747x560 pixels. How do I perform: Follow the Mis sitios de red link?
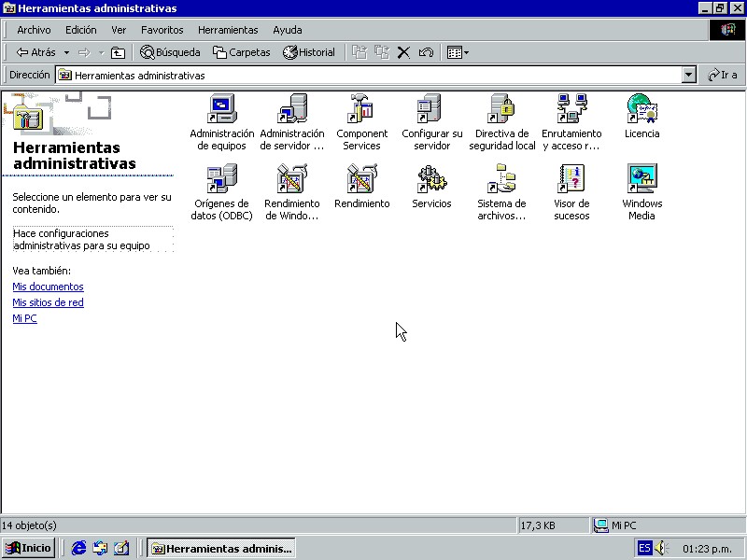[x=49, y=302]
